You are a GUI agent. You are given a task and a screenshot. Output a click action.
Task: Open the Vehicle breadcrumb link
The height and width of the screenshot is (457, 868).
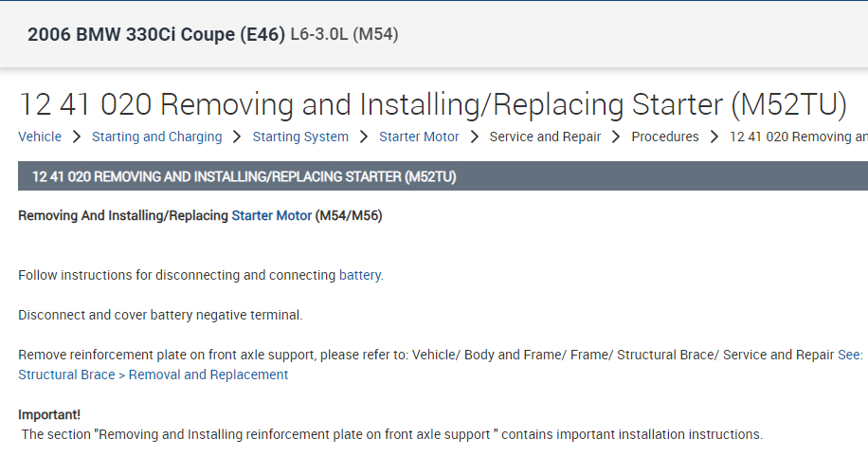(40, 137)
